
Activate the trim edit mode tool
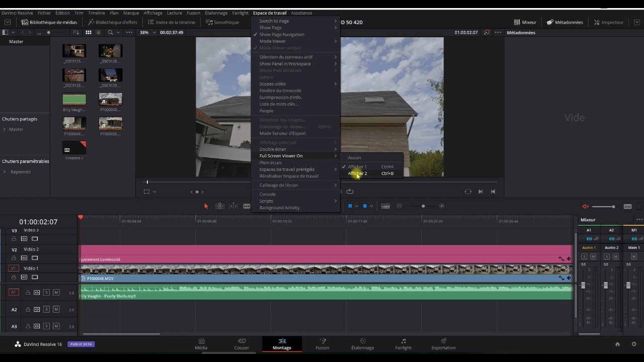pyautogui.click(x=220, y=206)
